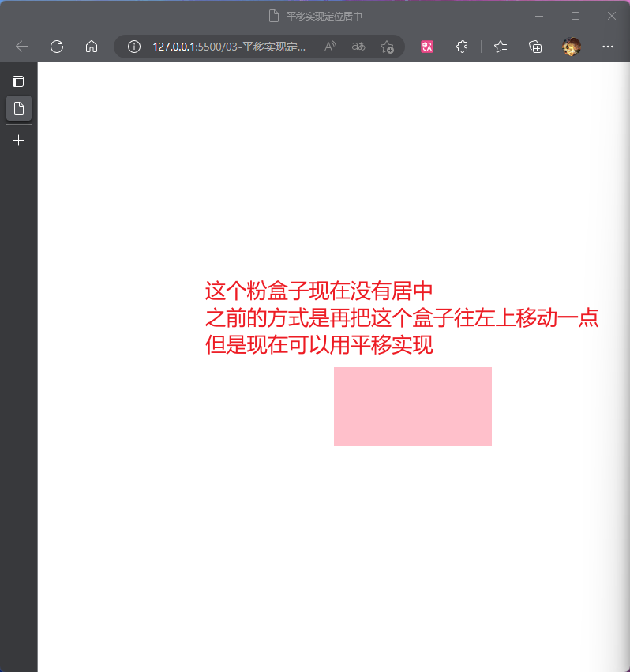Reload the current page
Screen dimensions: 630x672
tap(57, 47)
